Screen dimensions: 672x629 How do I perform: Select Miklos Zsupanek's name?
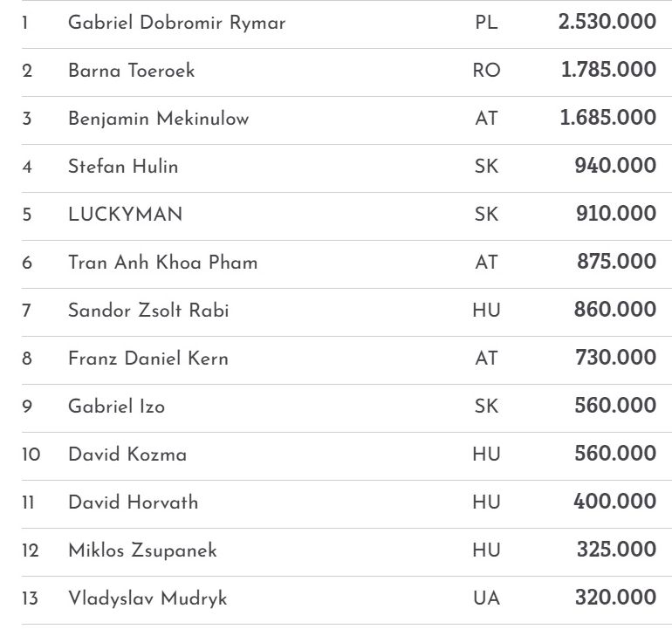(x=142, y=550)
